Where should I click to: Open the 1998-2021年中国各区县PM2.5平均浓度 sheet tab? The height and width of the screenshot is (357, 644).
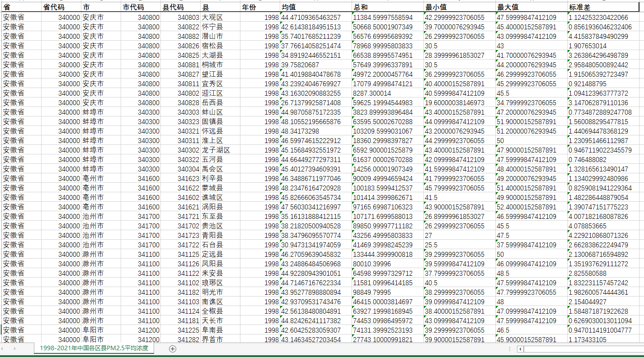click(94, 348)
